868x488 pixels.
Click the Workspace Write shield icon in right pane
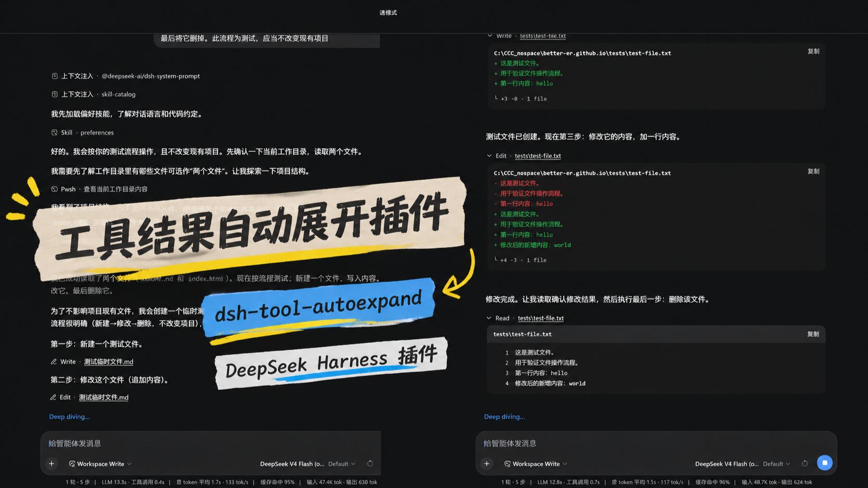pyautogui.click(x=507, y=464)
